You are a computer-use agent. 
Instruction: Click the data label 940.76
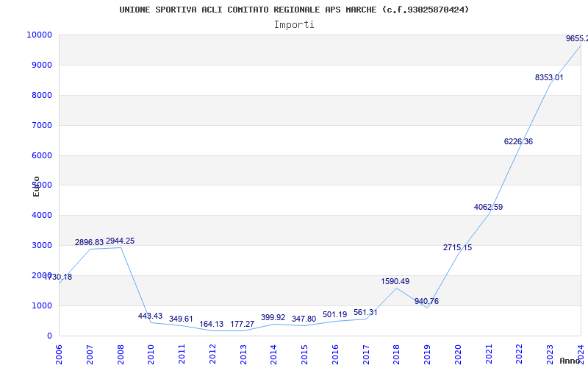(426, 302)
